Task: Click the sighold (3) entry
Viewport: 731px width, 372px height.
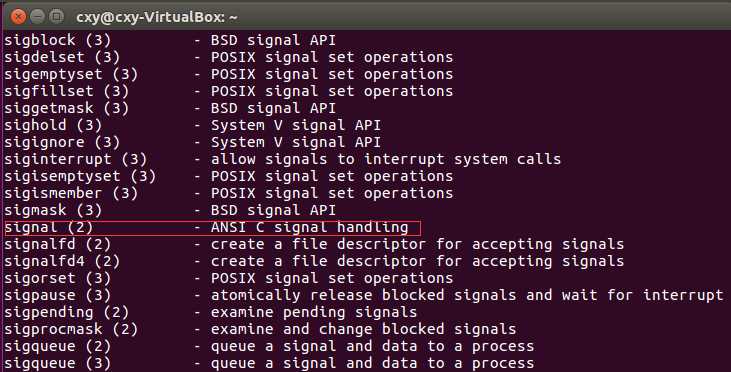Action: [x=53, y=125]
